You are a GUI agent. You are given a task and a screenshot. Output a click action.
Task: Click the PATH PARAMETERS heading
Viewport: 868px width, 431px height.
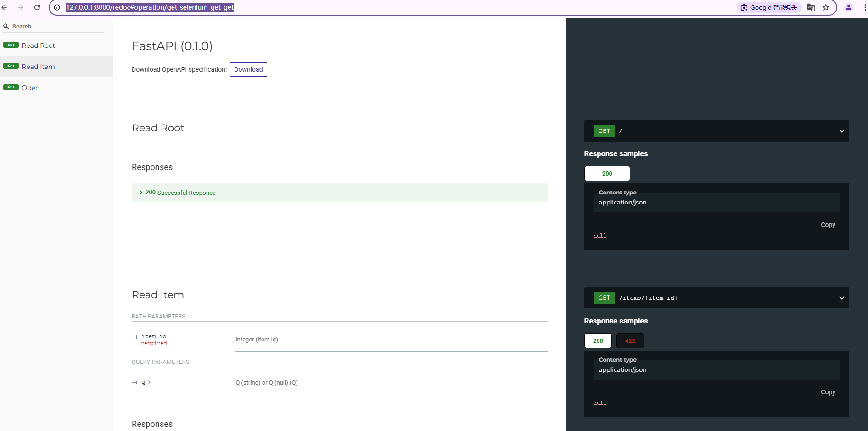point(158,317)
